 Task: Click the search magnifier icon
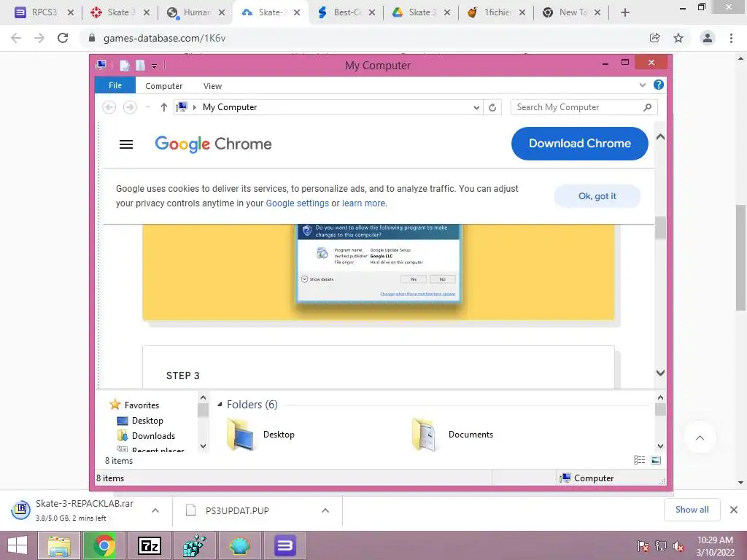(x=648, y=107)
